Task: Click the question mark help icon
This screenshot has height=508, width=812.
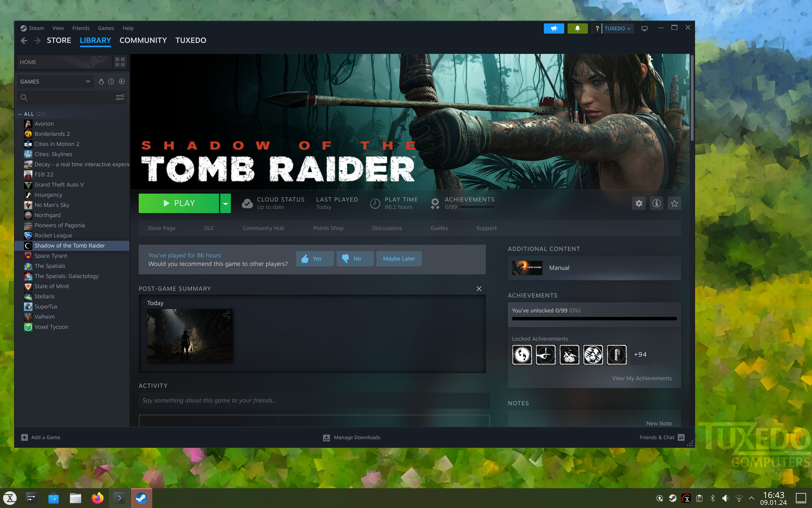Action: click(597, 28)
